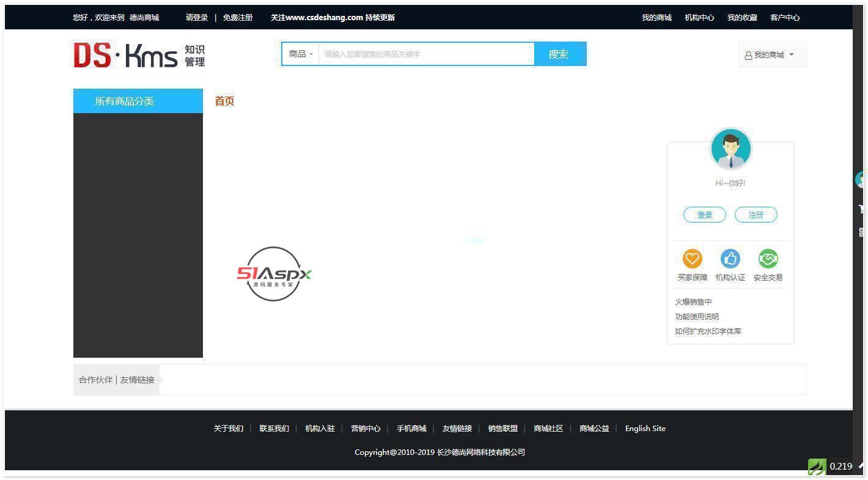Image resolution: width=868 pixels, height=480 pixels.
Task: Open the 免费注册 link in top bar
Action: pyautogui.click(x=238, y=18)
